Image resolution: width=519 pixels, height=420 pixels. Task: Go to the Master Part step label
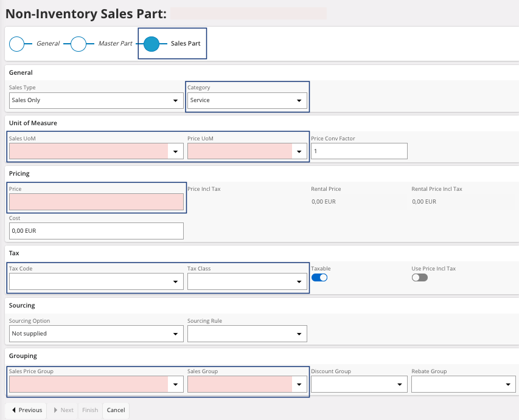tap(115, 44)
